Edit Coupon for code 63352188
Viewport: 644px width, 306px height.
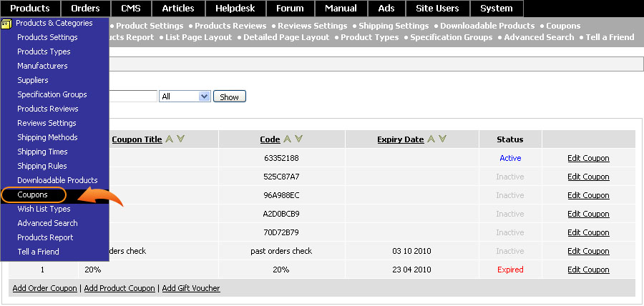[588, 158]
